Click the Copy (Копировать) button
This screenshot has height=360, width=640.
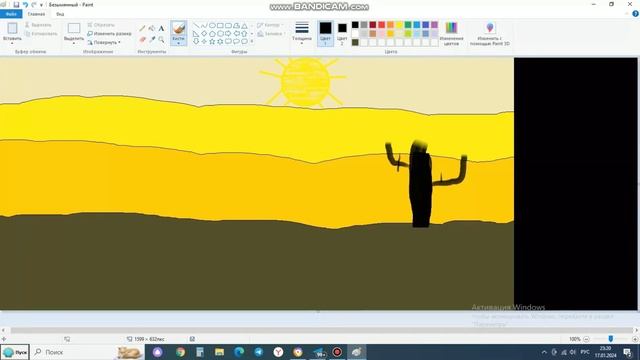click(41, 34)
